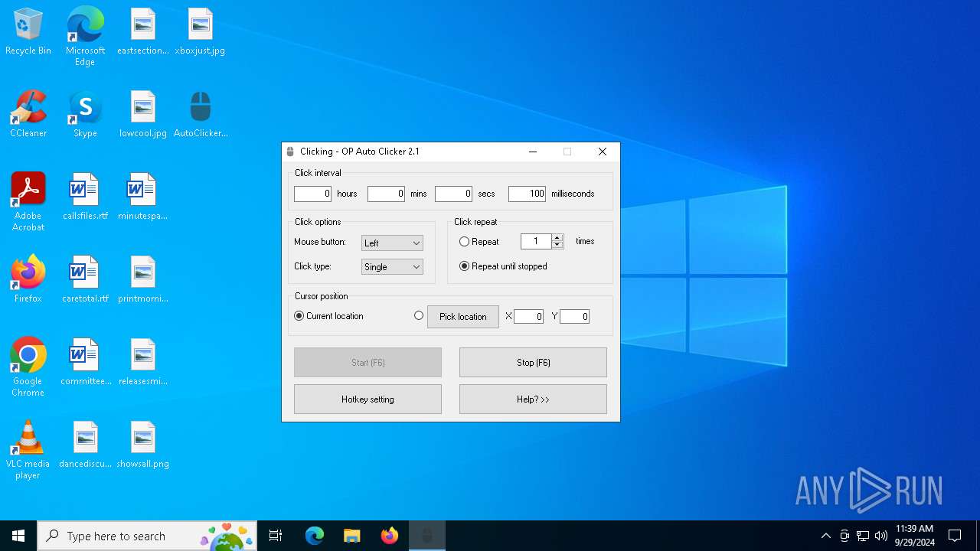Select the eastsection image file icon
This screenshot has height=551, width=980.
click(x=143, y=31)
